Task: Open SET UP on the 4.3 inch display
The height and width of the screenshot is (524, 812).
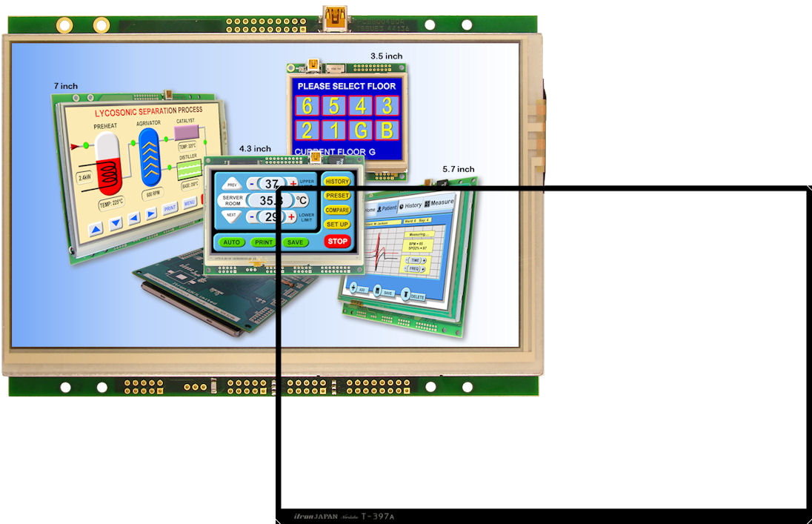Action: click(337, 225)
